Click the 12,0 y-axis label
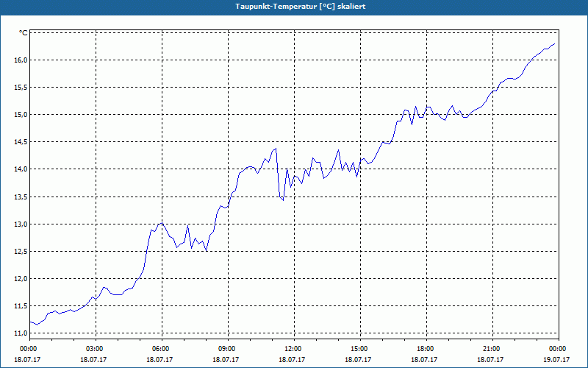The height and width of the screenshot is (368, 588). tap(21, 279)
